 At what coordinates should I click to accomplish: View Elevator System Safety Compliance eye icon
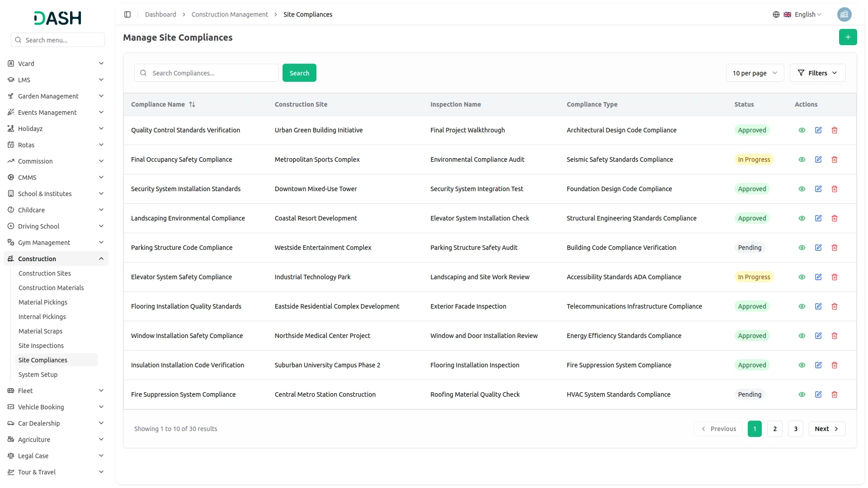[802, 277]
